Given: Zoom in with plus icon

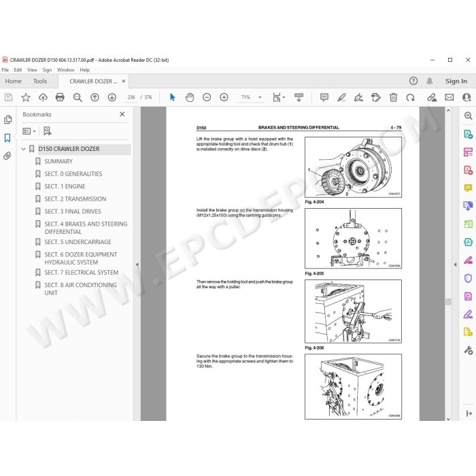Looking at the screenshot, I should tap(224, 97).
